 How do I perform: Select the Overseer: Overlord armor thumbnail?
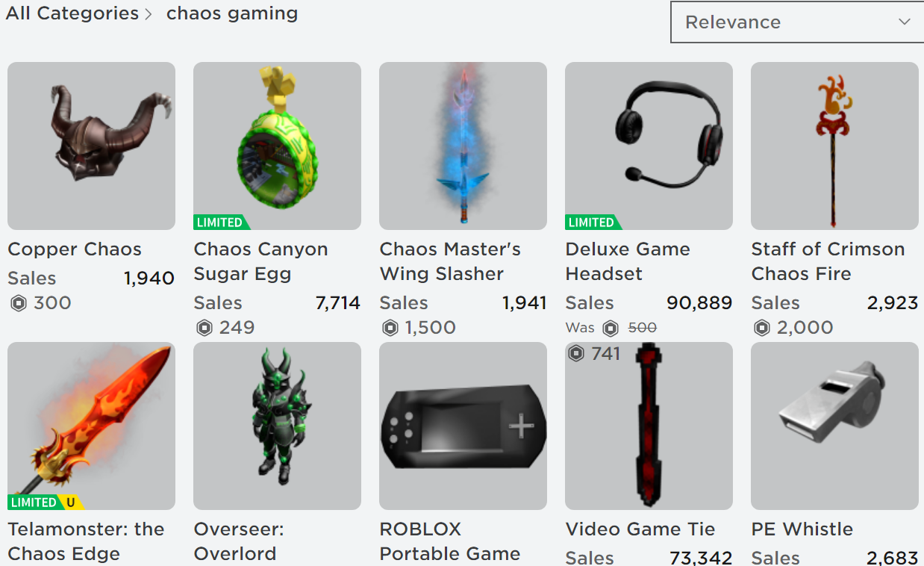(x=277, y=426)
